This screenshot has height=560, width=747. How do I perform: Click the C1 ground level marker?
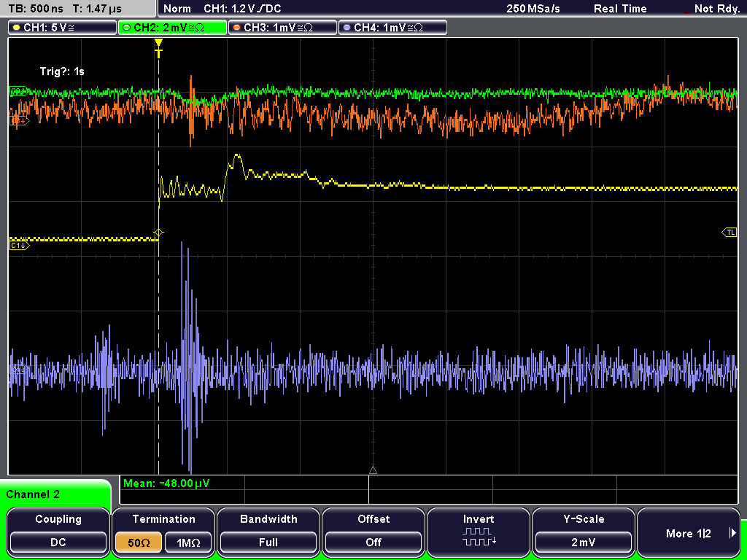(x=19, y=245)
